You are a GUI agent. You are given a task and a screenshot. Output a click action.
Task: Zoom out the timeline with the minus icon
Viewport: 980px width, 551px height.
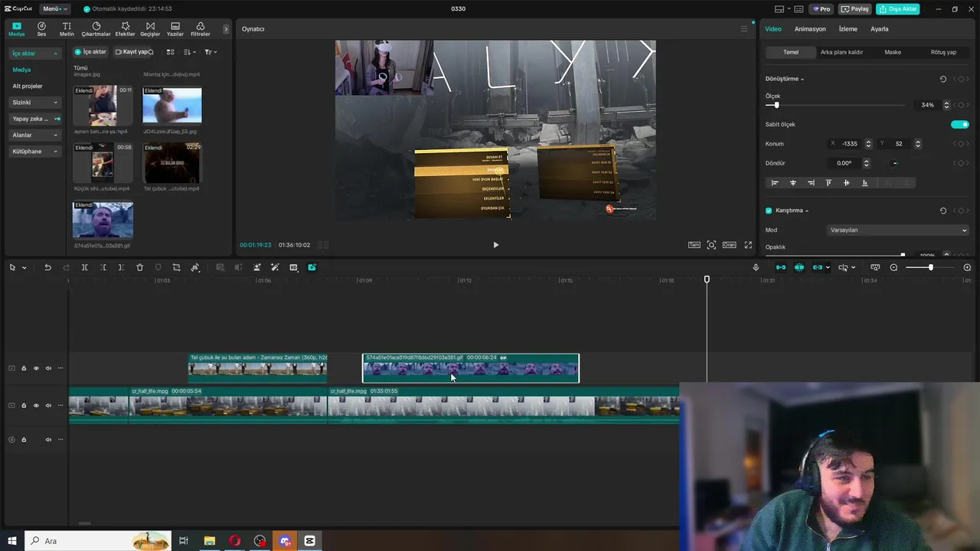point(893,267)
